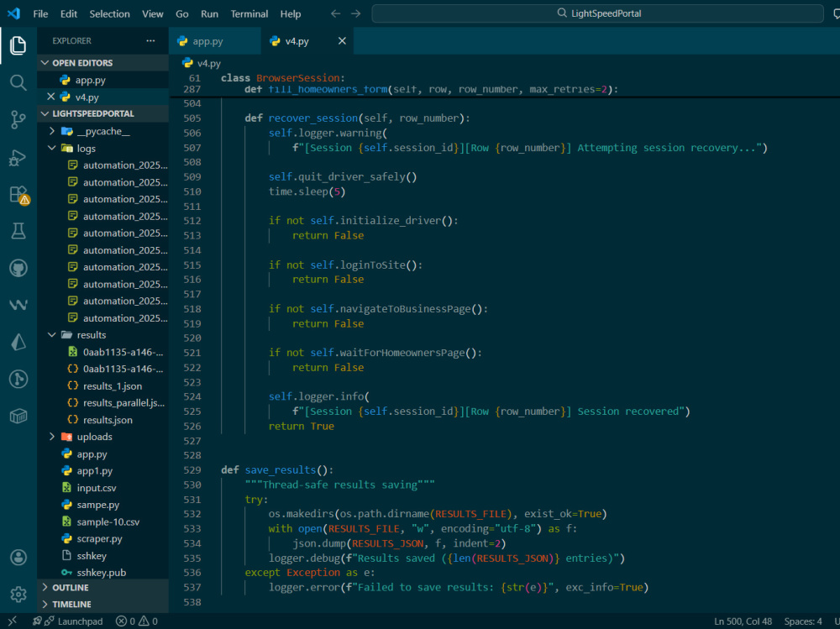
Task: Open results_parallel.js... file
Action: click(102, 403)
